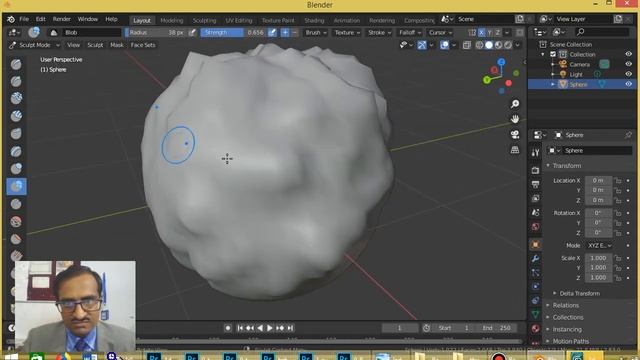Image resolution: width=640 pixels, height=360 pixels.
Task: Set brush direction to Subtract (−)
Action: [294, 33]
